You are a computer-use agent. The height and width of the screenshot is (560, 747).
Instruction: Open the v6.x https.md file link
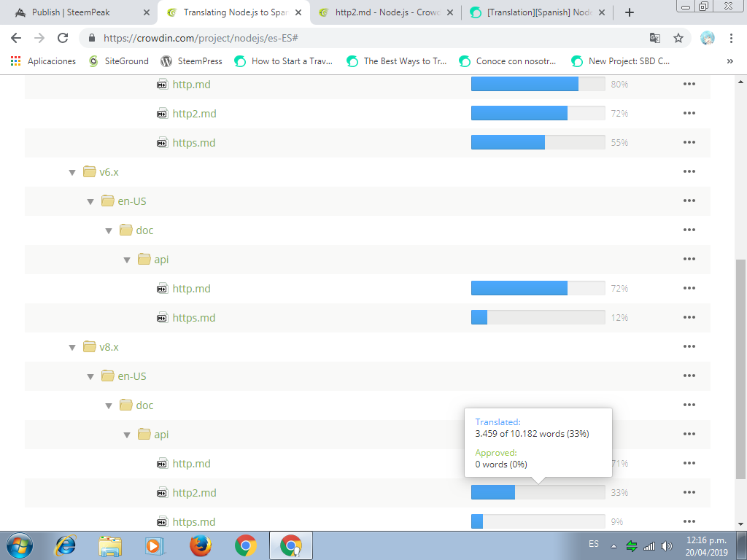[194, 318]
